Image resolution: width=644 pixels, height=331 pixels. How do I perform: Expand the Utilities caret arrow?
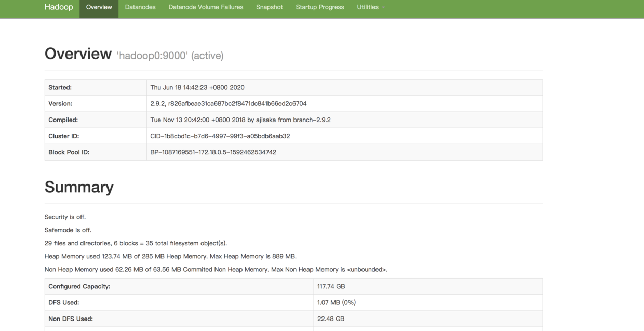click(x=382, y=7)
